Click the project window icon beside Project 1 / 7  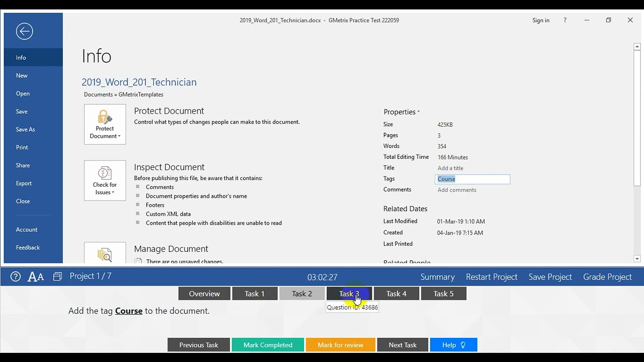[x=57, y=277]
